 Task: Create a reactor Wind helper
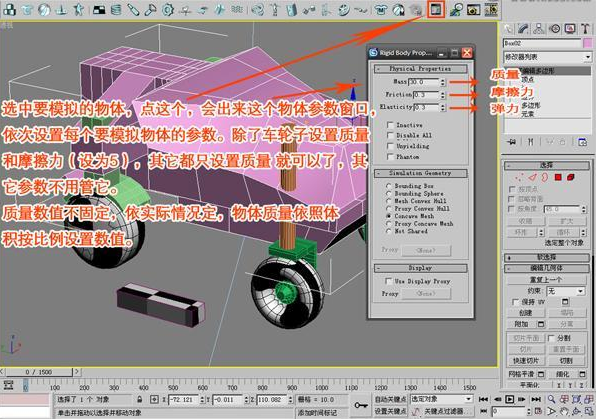(x=185, y=9)
